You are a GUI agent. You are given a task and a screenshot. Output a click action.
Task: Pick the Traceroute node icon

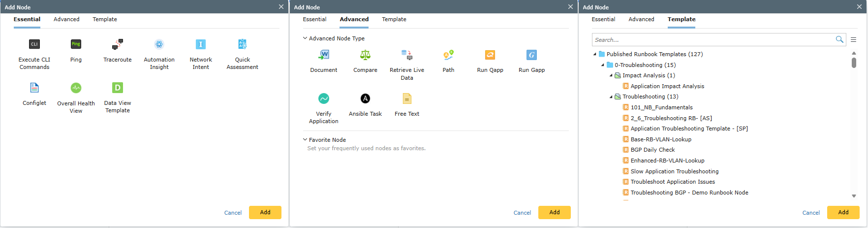pos(118,44)
